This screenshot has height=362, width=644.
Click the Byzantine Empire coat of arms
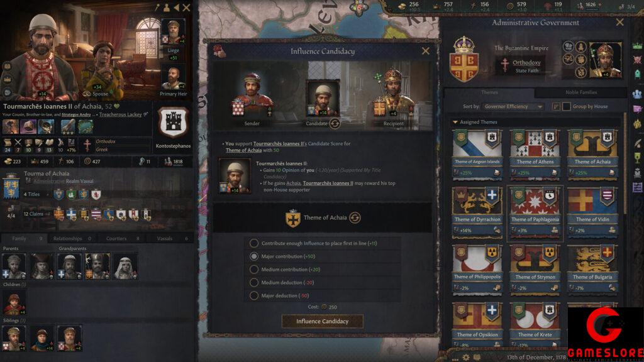click(464, 60)
